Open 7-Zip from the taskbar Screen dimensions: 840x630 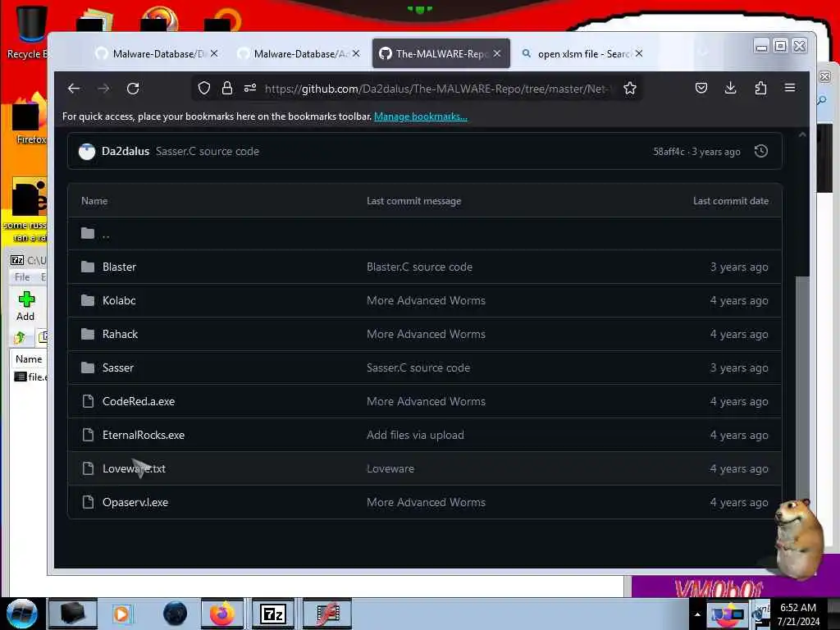point(273,614)
